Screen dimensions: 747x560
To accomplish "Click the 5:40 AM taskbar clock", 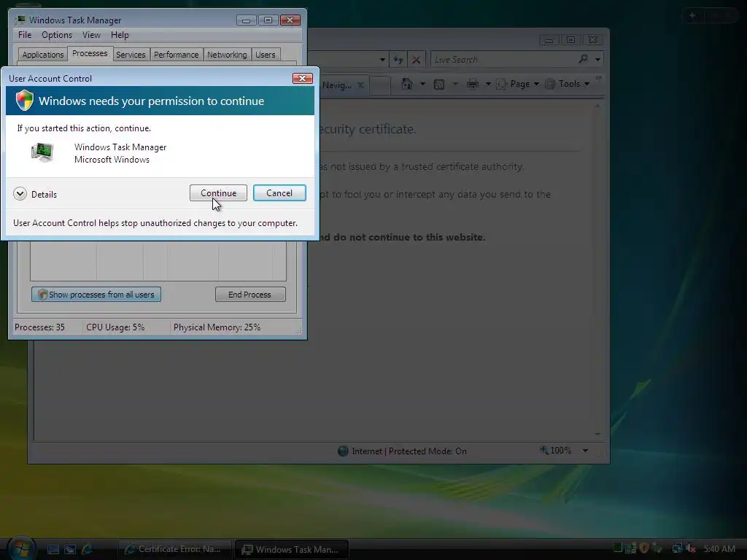I will point(719,549).
